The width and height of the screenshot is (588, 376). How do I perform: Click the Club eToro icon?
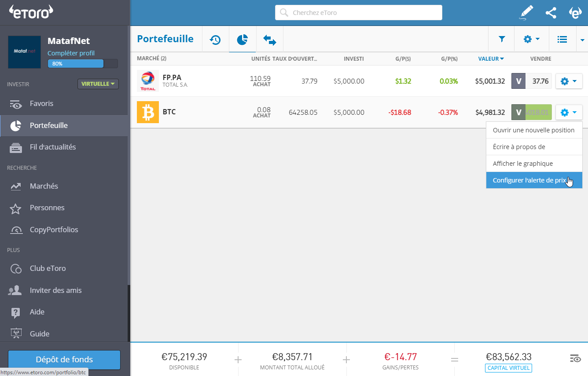pyautogui.click(x=16, y=269)
